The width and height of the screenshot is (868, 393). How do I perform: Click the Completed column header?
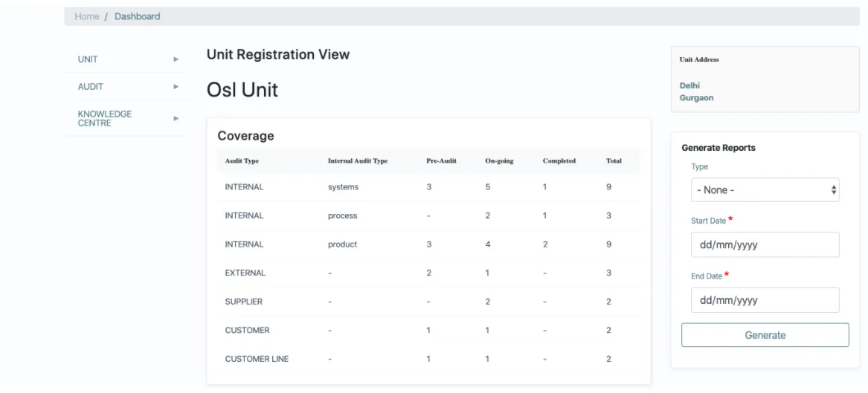[x=559, y=161]
